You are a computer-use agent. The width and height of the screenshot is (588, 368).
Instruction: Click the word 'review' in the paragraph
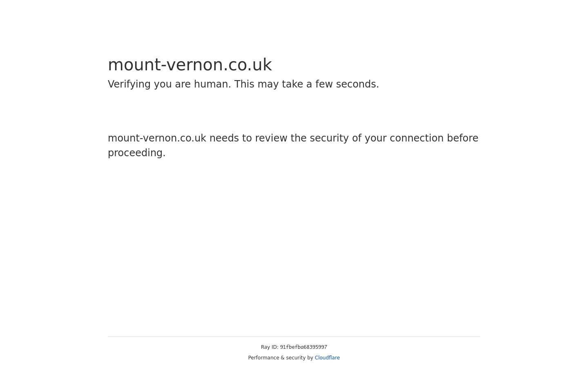[x=271, y=138]
